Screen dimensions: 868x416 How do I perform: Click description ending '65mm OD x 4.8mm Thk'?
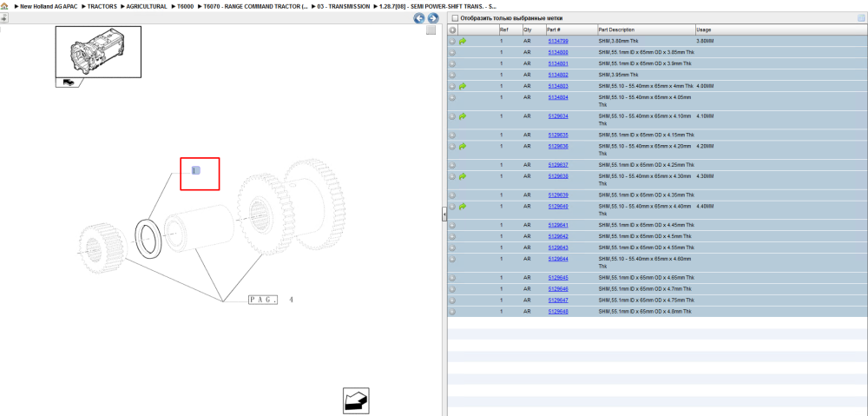point(645,311)
